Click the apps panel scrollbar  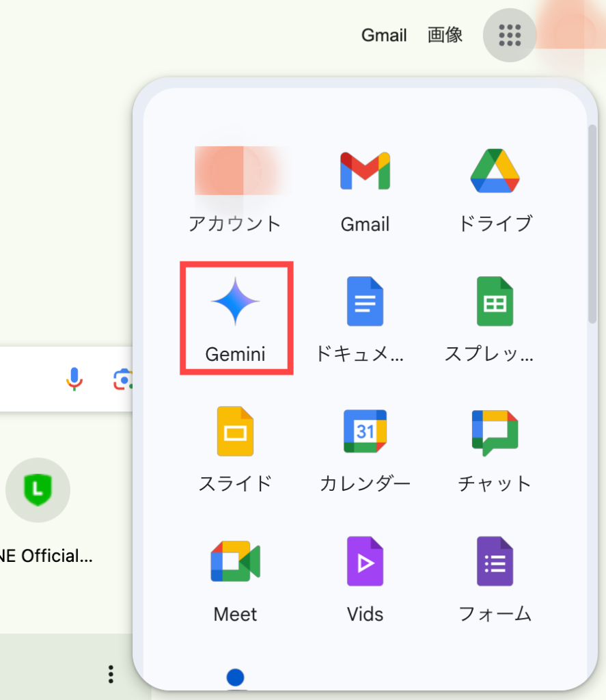592,224
